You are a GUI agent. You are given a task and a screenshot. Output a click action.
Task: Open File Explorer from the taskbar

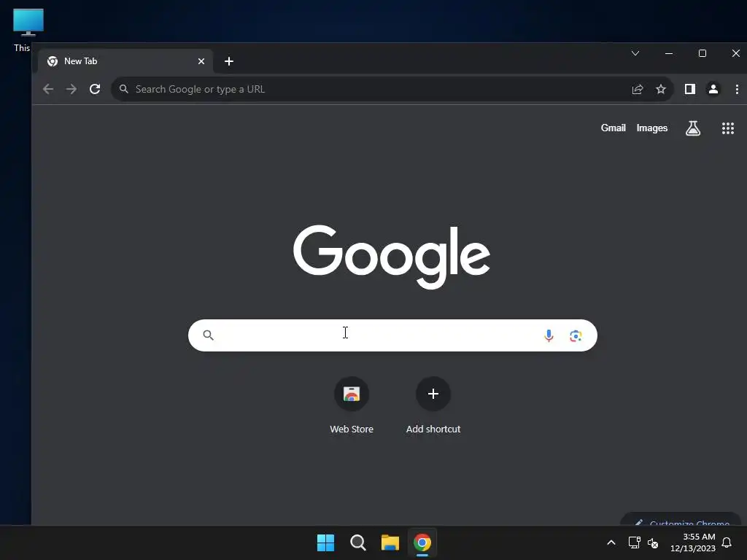pos(390,542)
